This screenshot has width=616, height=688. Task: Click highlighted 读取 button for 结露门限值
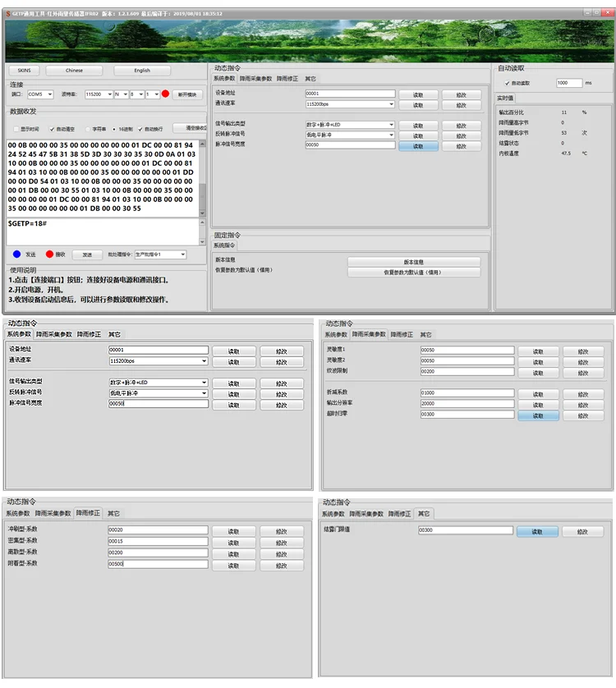[x=537, y=532]
